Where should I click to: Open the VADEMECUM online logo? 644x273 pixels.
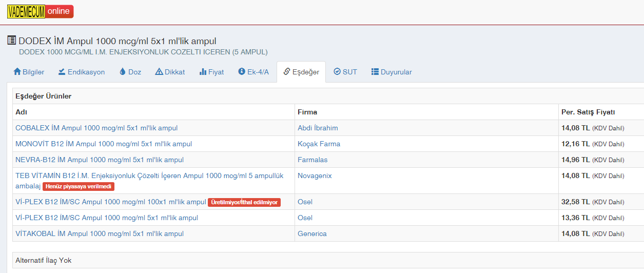(x=40, y=11)
